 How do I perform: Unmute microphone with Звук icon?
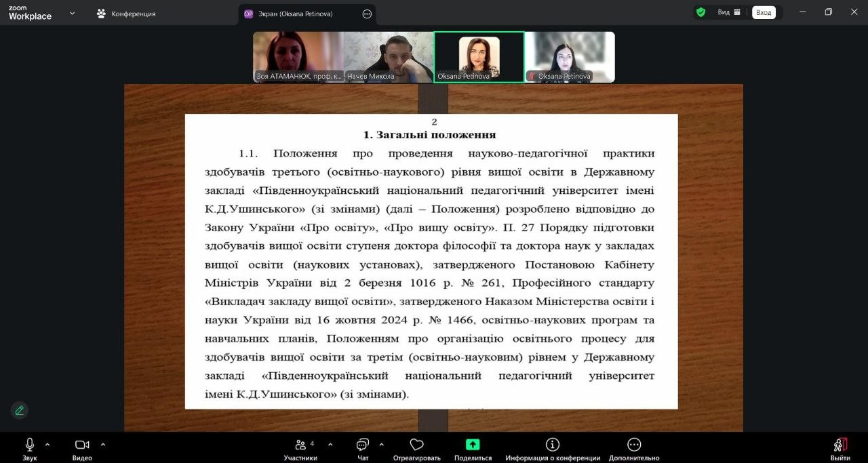point(30,445)
